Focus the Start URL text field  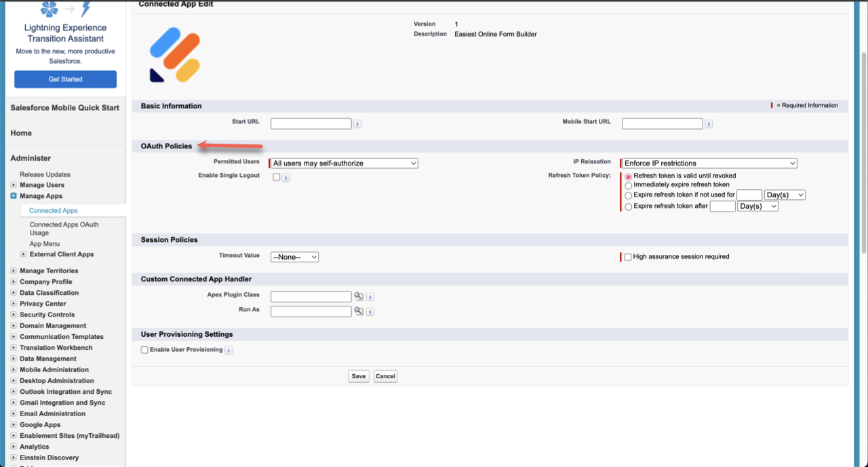pos(311,123)
